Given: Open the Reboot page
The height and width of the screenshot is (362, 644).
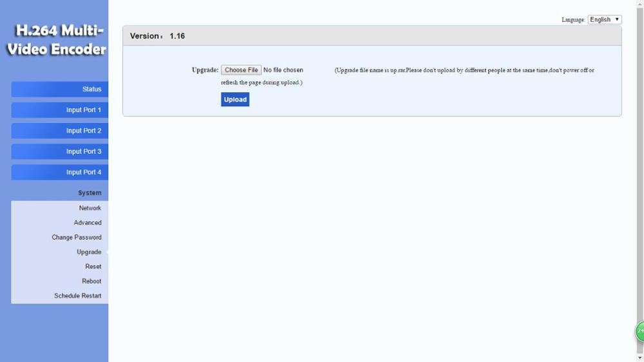Looking at the screenshot, I should tap(91, 281).
